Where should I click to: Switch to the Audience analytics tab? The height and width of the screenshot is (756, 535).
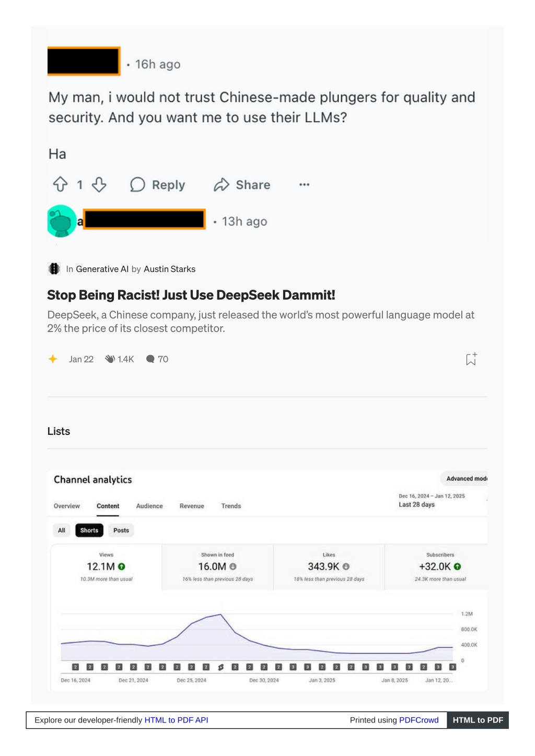(x=149, y=506)
